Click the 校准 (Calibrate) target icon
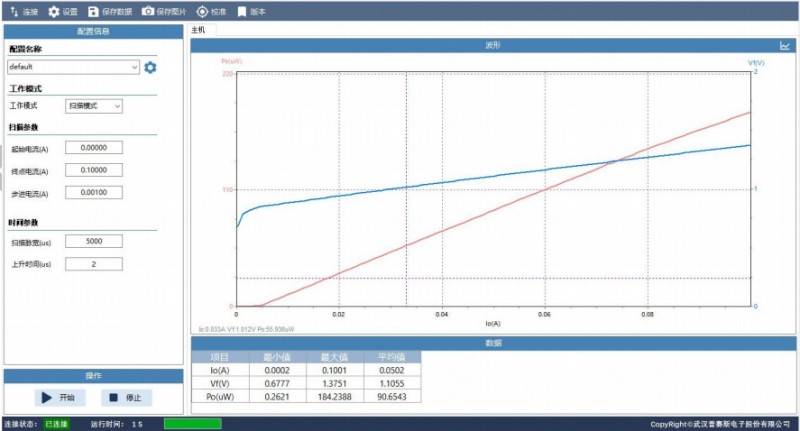Image resolution: width=800 pixels, height=431 pixels. click(202, 11)
